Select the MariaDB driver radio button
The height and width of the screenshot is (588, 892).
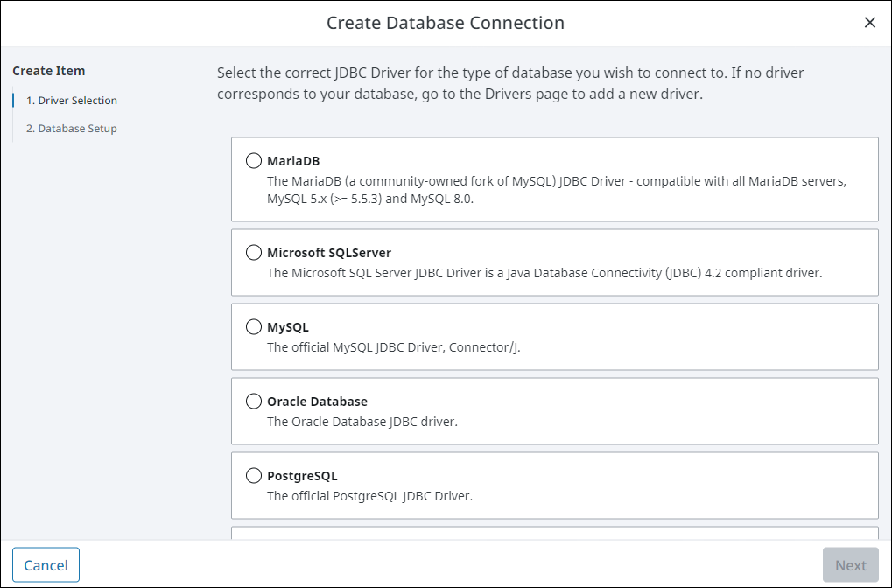pyautogui.click(x=254, y=161)
